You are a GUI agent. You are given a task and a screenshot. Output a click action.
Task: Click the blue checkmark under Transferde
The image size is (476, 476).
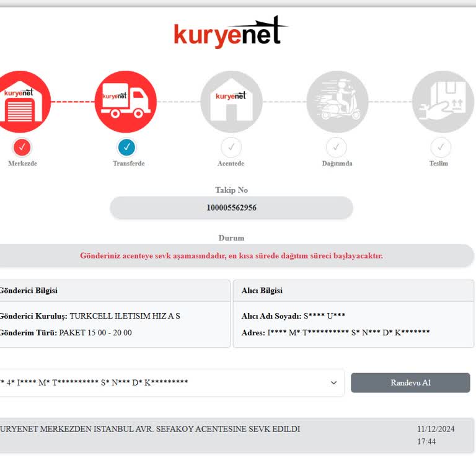(x=126, y=148)
